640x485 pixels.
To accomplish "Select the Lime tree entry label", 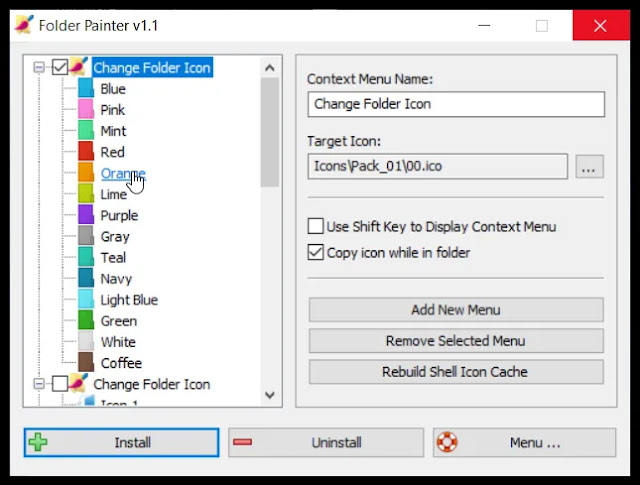I will click(x=113, y=194).
